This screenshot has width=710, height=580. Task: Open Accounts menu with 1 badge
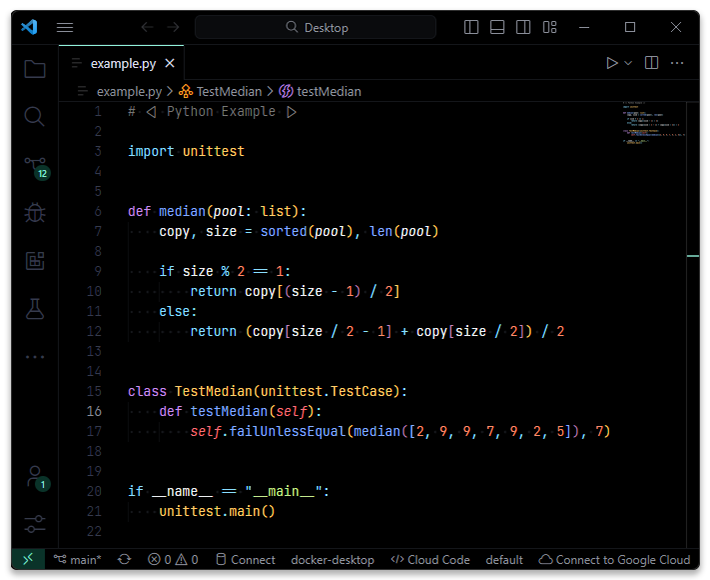click(x=36, y=478)
